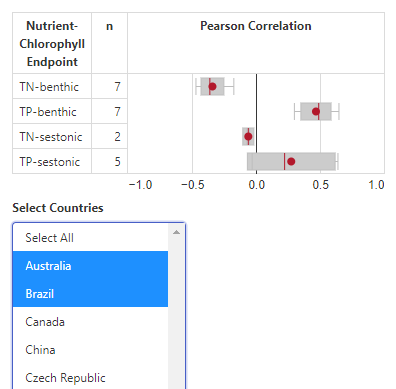
Task: Click the Nutrient-Chlorophyll Endpoint header
Action: pyautogui.click(x=52, y=44)
